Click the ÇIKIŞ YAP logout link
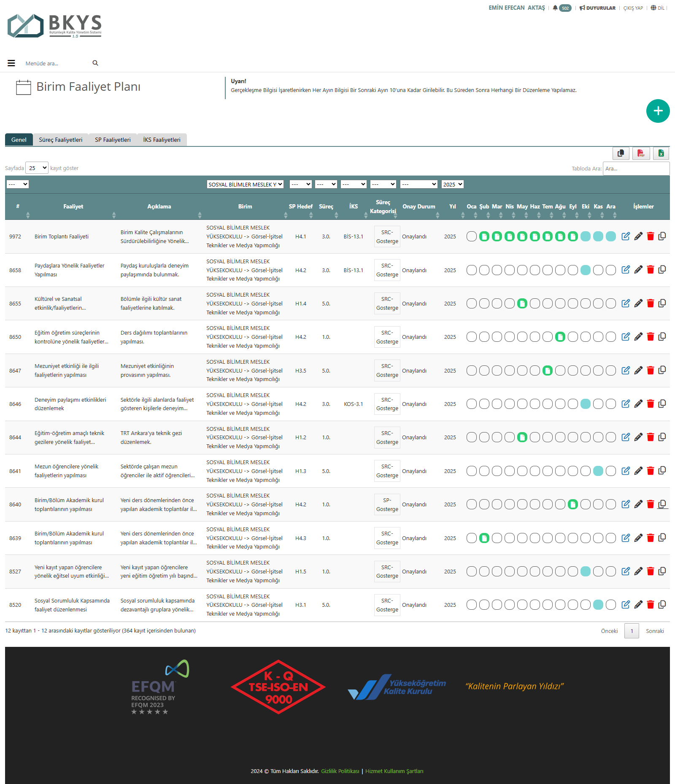This screenshot has width=675, height=784. click(633, 8)
